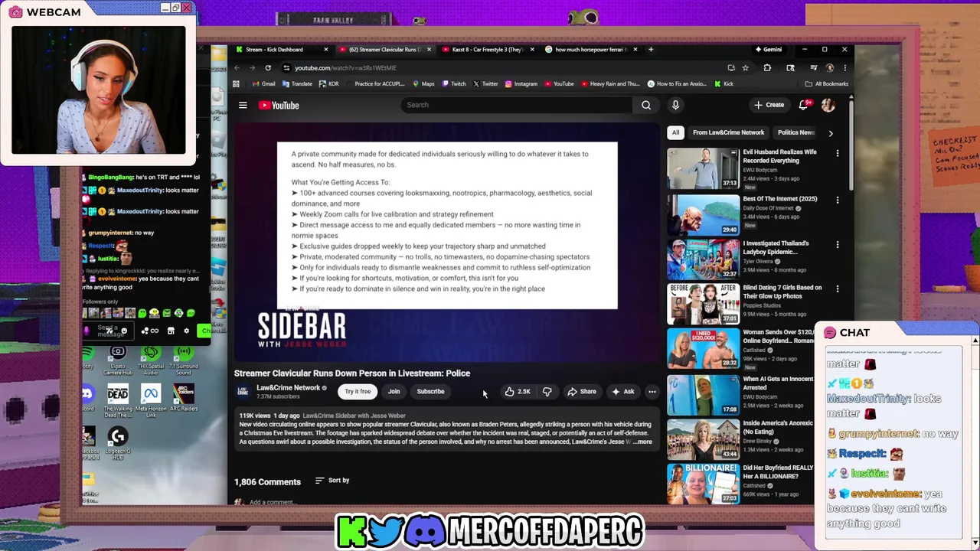Select the All filter chip
980x551 pixels.
coord(675,132)
